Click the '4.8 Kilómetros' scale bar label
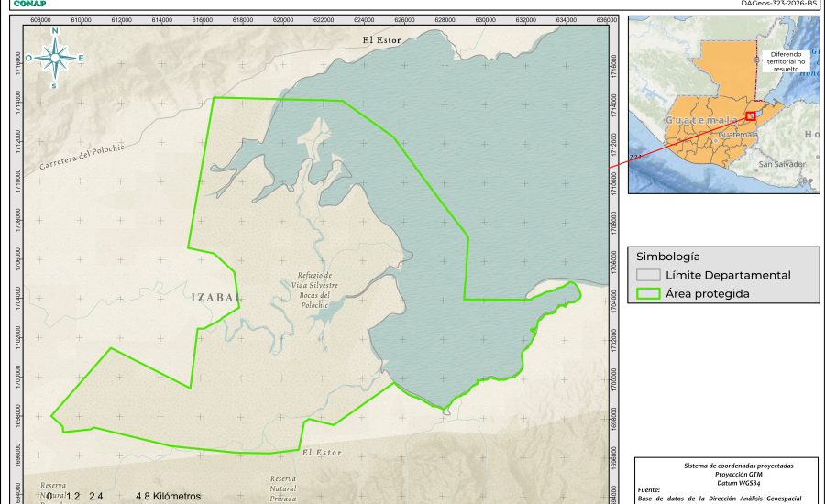 click(168, 496)
